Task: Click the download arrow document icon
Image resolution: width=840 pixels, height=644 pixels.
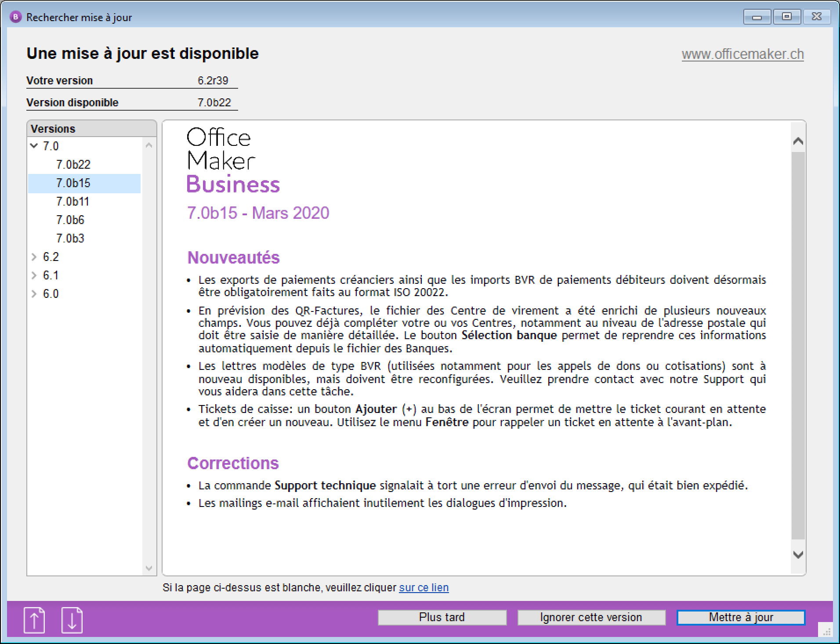Action: coord(72,620)
